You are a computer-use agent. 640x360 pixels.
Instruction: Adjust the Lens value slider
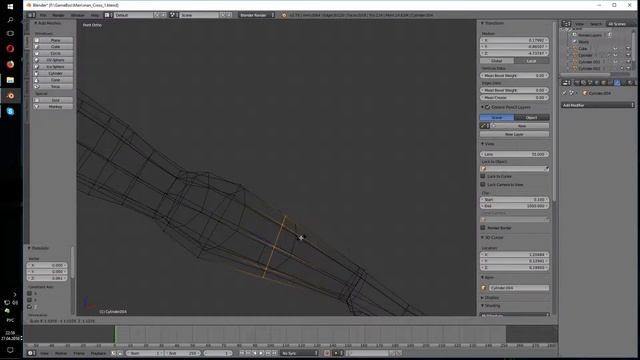514,154
